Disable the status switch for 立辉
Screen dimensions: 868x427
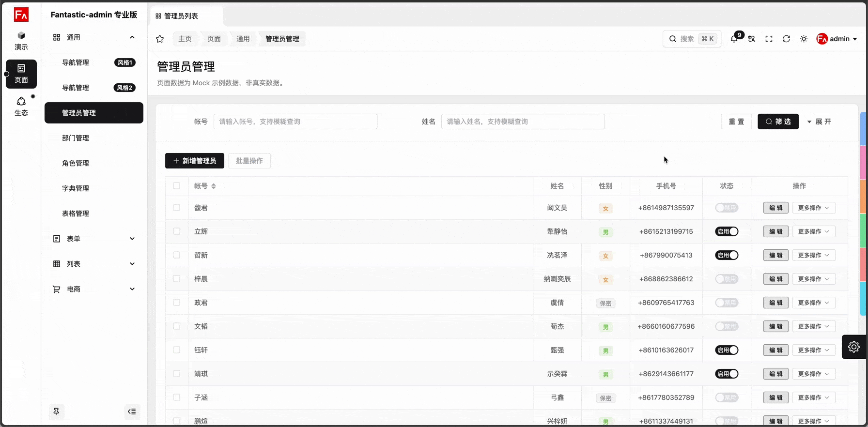[x=727, y=231]
